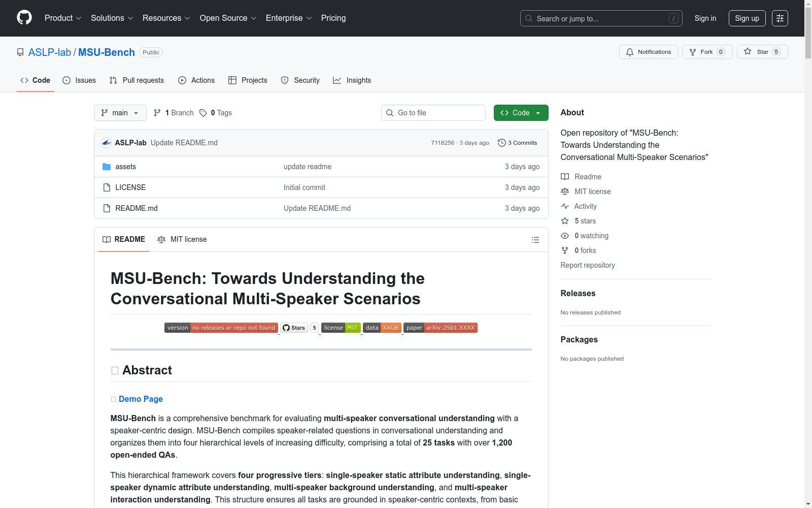Click the Sign in link
This screenshot has height=508, width=812.
tap(705, 18)
